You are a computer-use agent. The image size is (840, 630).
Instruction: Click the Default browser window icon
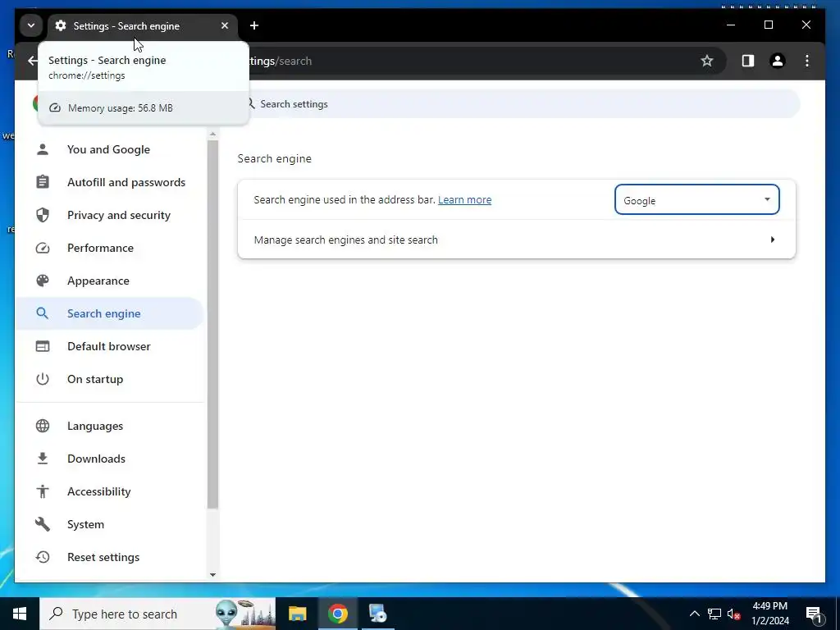[43, 346]
